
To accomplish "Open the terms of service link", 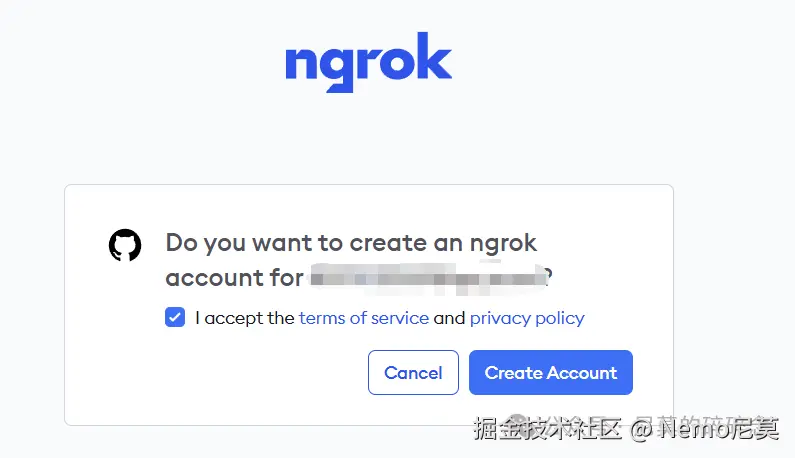I will [x=364, y=318].
